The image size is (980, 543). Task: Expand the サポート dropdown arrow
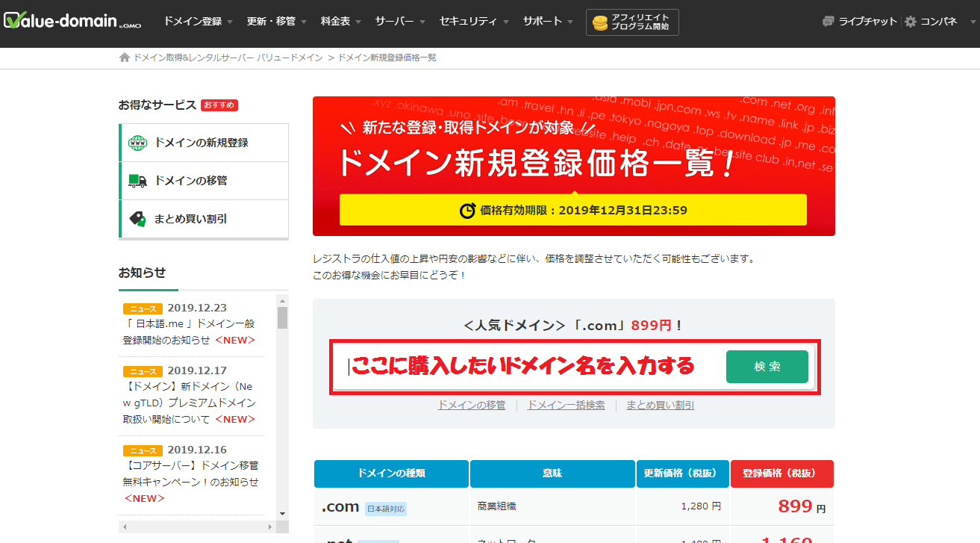(x=570, y=22)
